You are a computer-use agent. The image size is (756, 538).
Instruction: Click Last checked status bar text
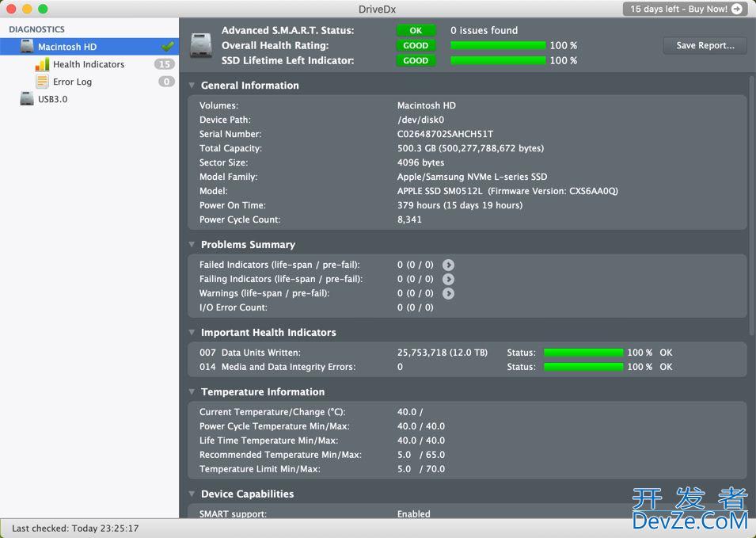75,528
